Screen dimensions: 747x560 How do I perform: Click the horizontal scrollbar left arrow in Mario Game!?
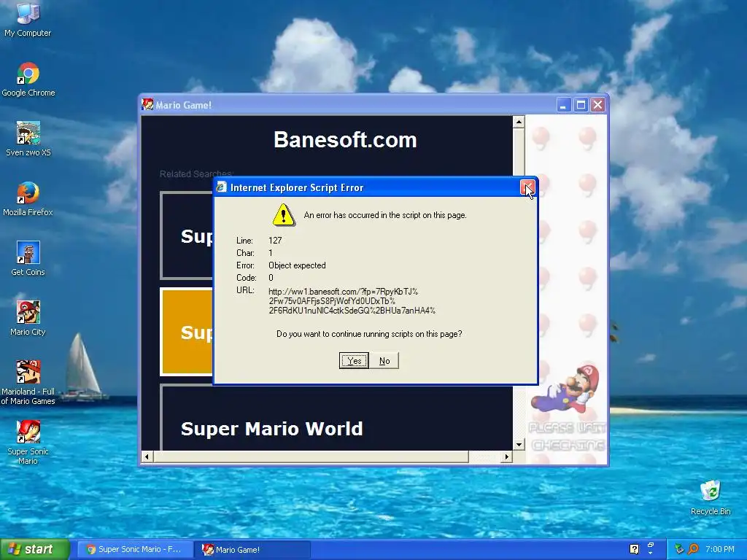click(x=147, y=456)
